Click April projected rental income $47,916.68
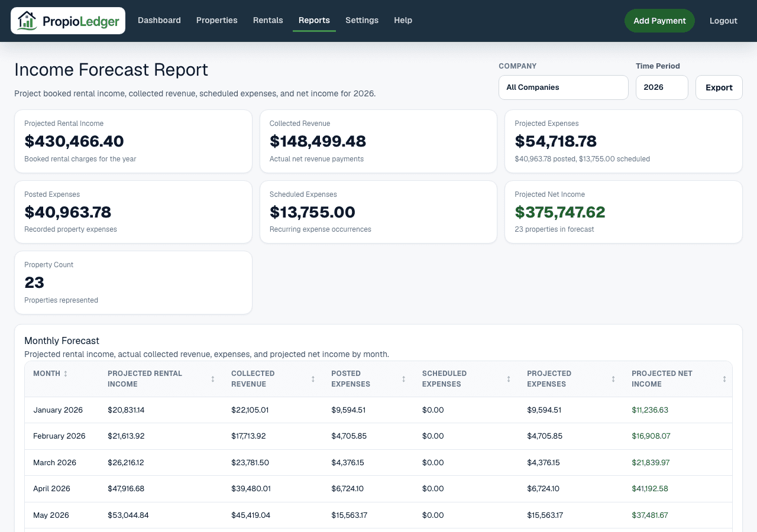This screenshot has width=757, height=532. coord(126,489)
